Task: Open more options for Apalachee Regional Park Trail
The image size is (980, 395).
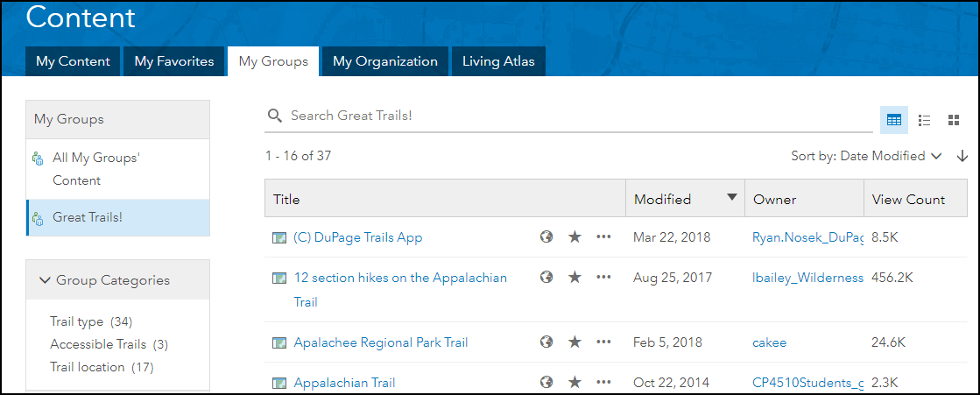Action: coord(603,342)
